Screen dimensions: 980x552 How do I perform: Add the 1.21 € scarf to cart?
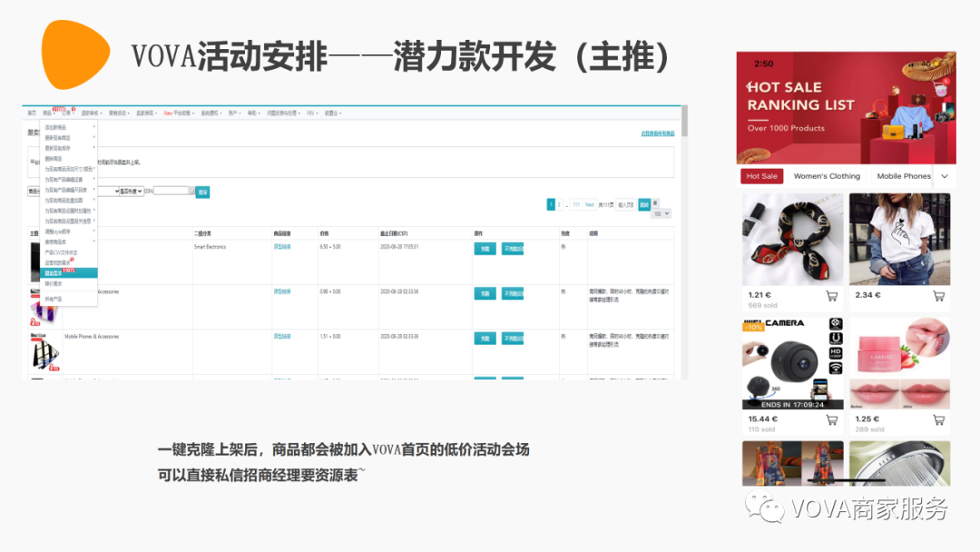click(832, 296)
